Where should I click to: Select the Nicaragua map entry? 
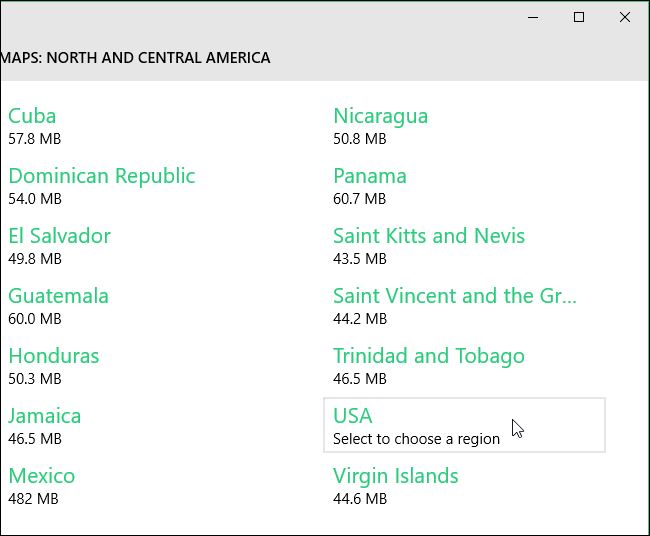click(381, 116)
